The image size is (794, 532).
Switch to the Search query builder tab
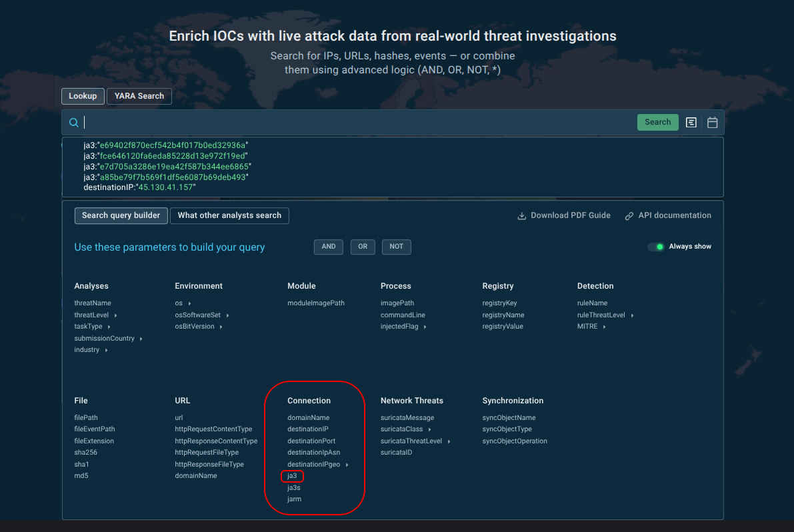(121, 215)
